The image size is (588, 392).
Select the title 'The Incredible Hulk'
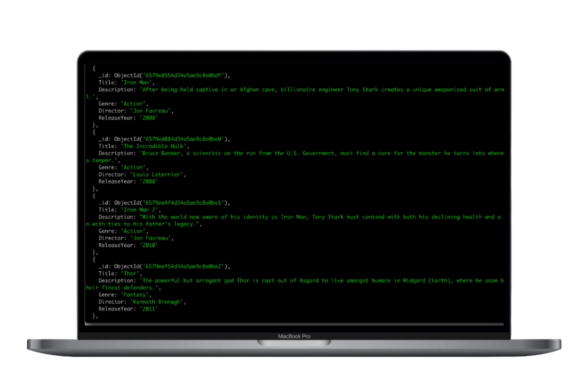point(153,146)
